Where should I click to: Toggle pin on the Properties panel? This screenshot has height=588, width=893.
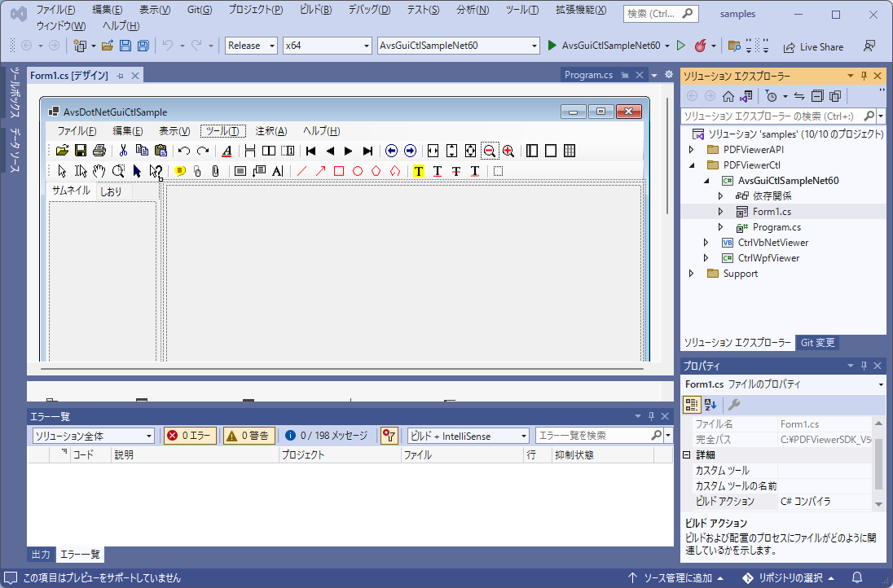[864, 366]
